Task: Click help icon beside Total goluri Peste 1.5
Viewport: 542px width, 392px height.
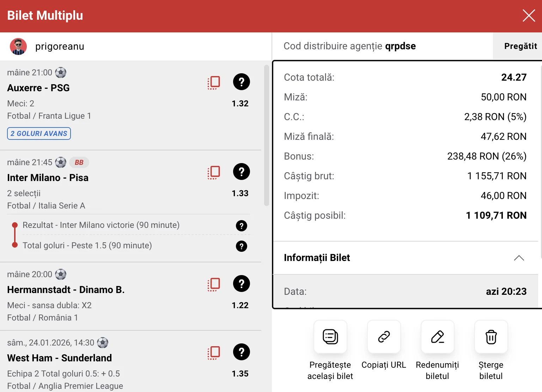Action: pyautogui.click(x=241, y=246)
